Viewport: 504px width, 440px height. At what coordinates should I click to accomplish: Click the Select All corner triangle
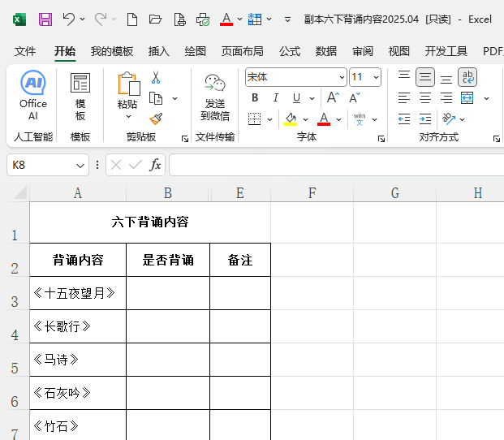[19, 192]
